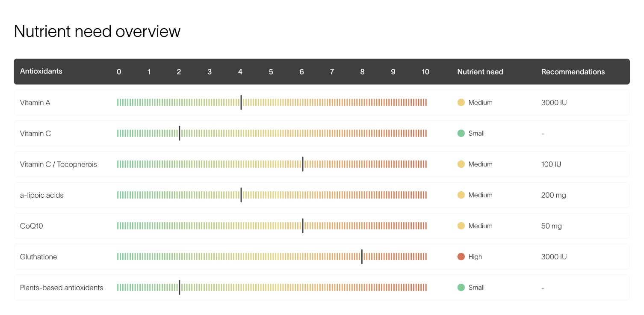Screen dimensions: 644x315
Task: Click the Gluthatione slider marker
Action: tap(362, 257)
